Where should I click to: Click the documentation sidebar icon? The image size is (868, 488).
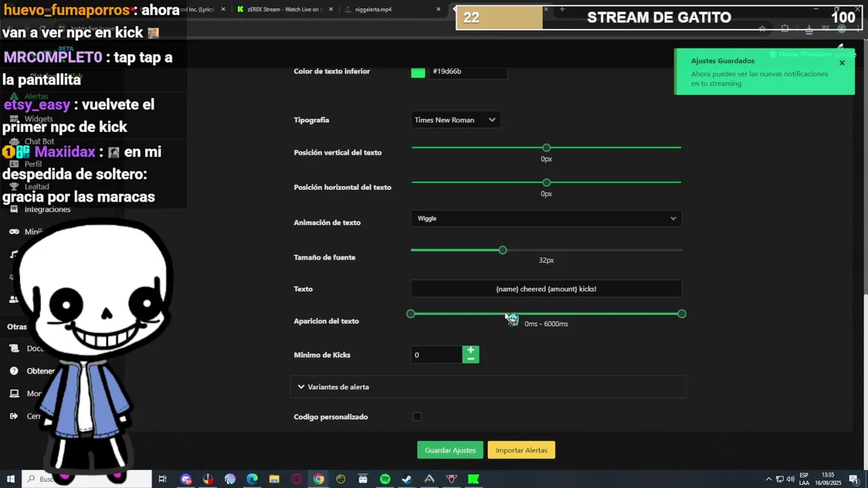[14, 348]
